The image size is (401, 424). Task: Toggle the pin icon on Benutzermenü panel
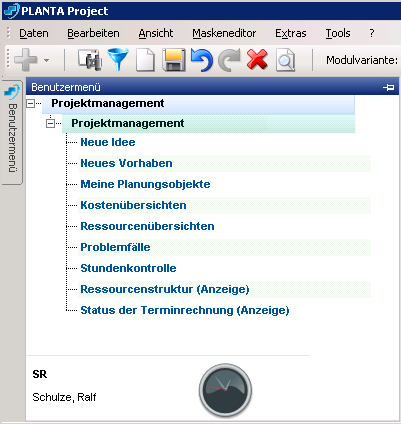[388, 87]
